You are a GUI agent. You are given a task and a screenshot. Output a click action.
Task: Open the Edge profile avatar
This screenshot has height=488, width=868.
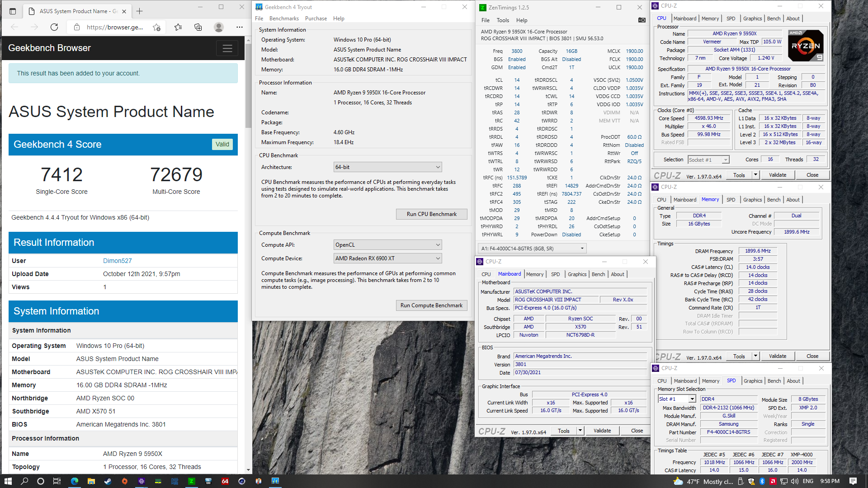[x=219, y=27]
